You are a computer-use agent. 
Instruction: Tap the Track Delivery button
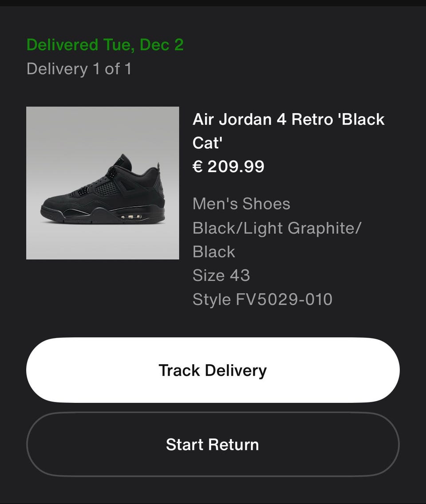pos(213,370)
